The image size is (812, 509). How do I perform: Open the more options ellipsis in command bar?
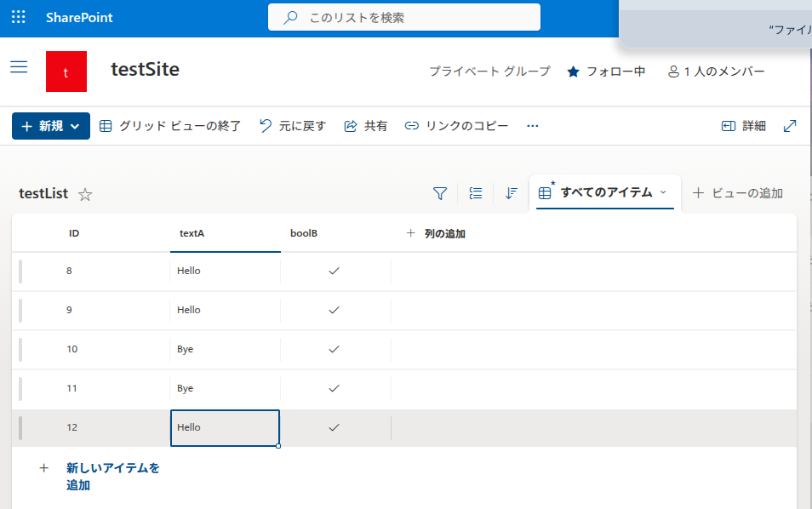tap(533, 126)
